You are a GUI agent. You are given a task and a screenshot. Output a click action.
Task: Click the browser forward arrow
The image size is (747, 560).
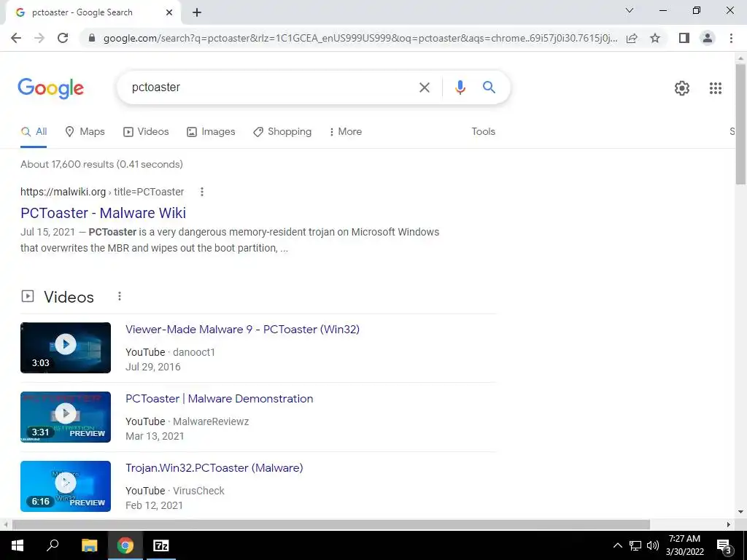[x=39, y=38]
